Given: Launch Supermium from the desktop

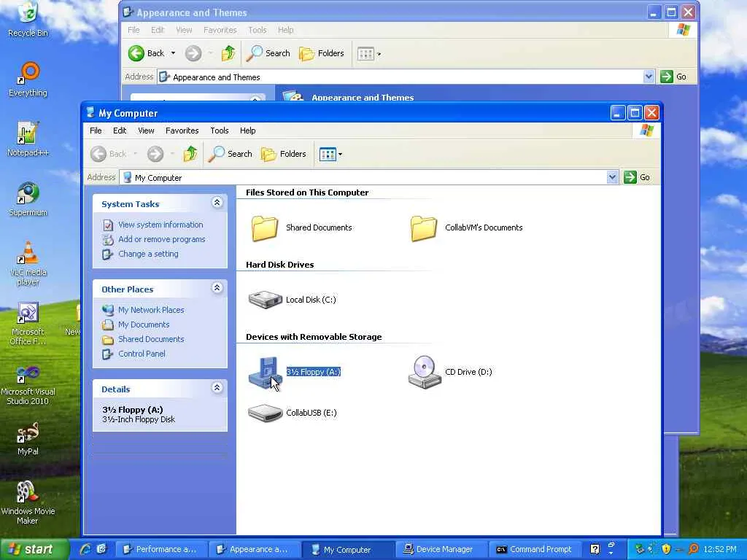Looking at the screenshot, I should pyautogui.click(x=28, y=200).
